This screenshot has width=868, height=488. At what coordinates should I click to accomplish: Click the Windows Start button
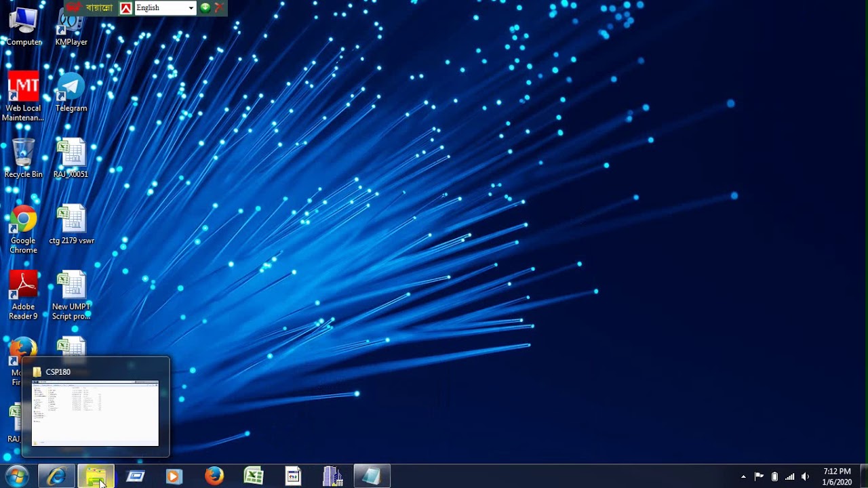click(17, 476)
